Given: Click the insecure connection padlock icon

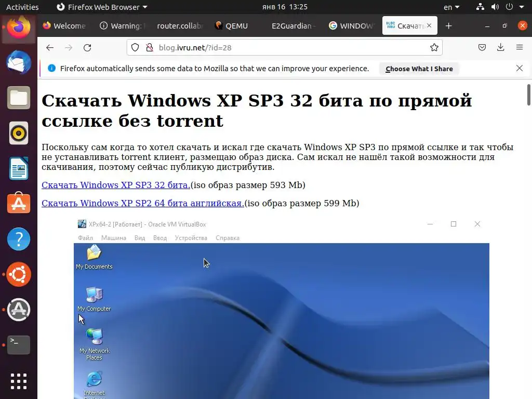Looking at the screenshot, I should 149,47.
